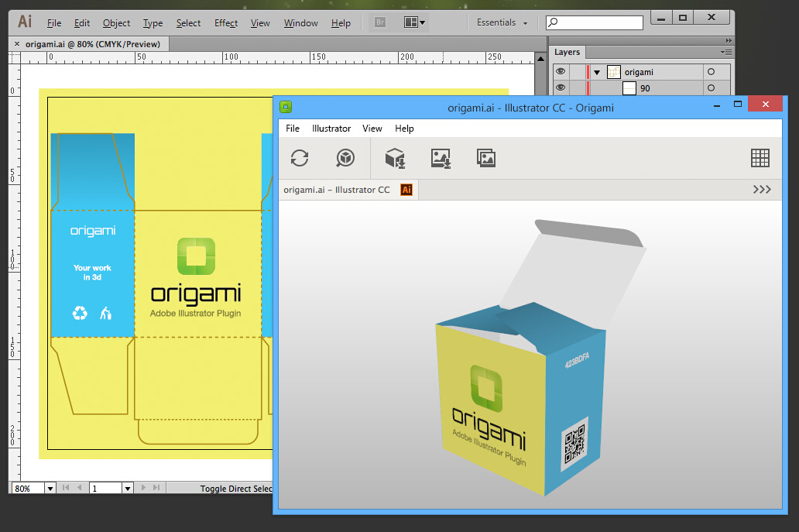
Task: Click the export 3D model icon
Action: click(x=396, y=158)
